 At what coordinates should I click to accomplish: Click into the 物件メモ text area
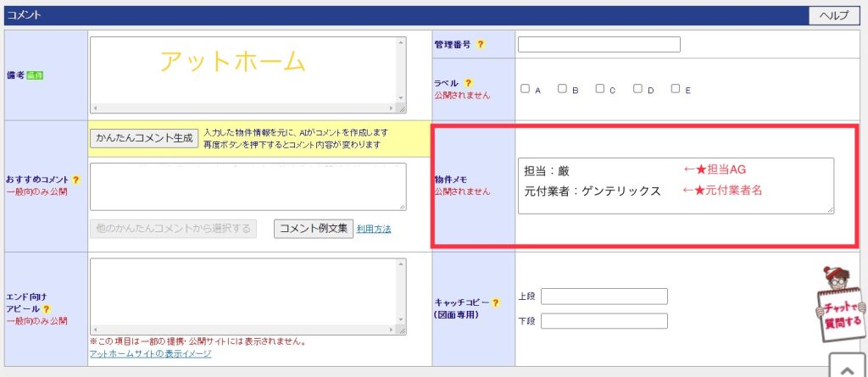tap(676, 186)
